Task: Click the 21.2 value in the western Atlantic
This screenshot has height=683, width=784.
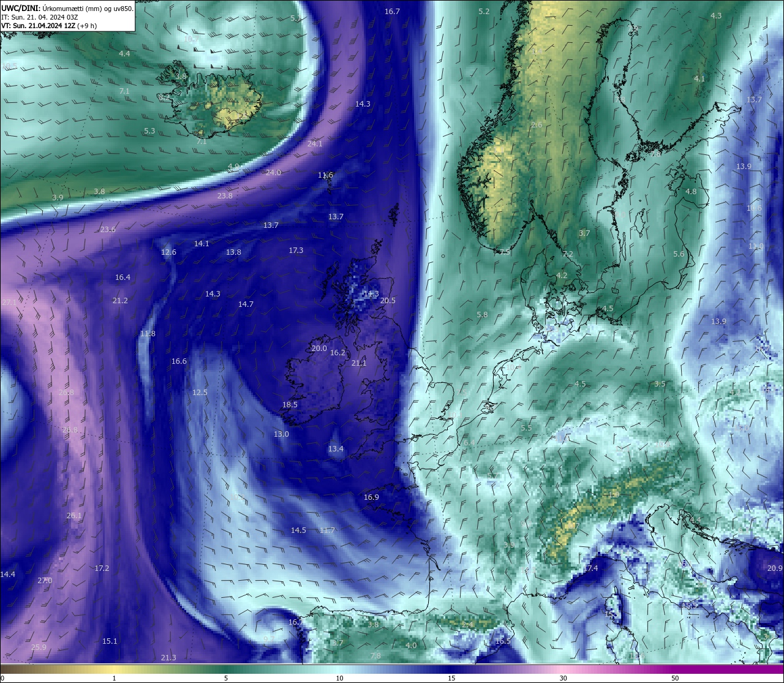Action: 120,301
